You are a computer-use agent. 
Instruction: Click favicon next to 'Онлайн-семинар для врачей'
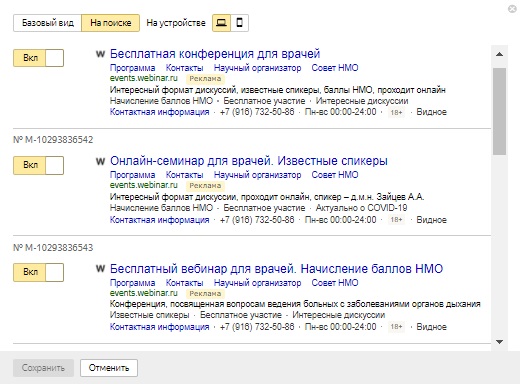(100, 161)
